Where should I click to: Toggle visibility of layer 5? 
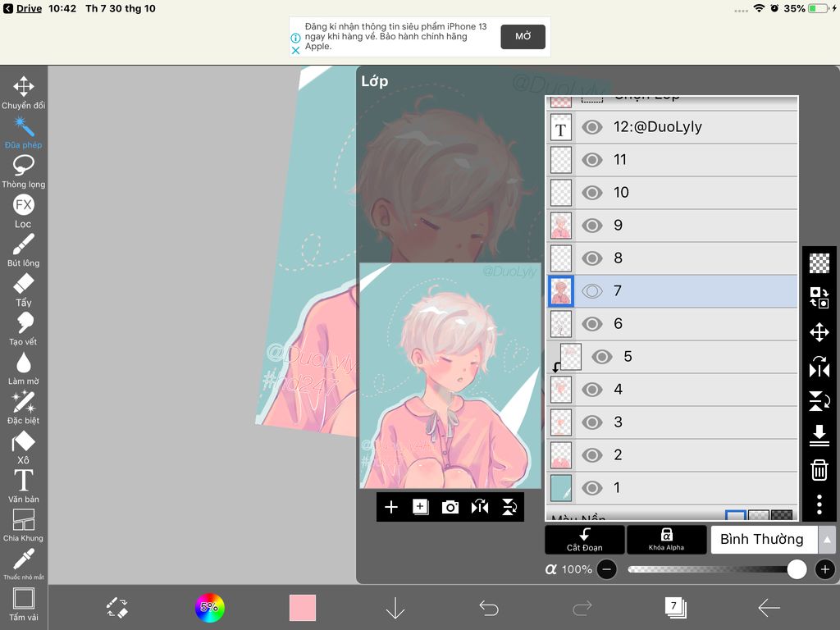click(601, 357)
